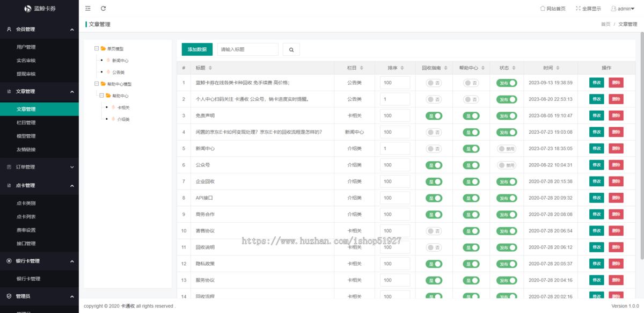Click 删除 for row 1 article

(x=616, y=83)
